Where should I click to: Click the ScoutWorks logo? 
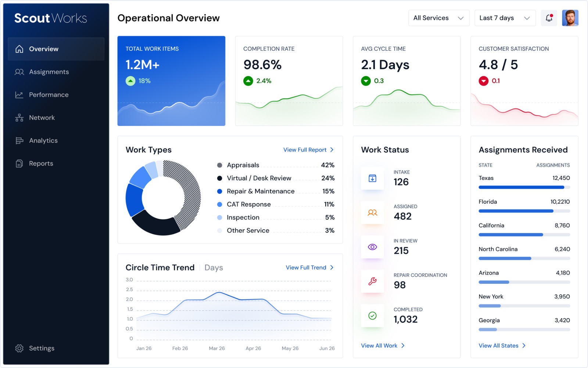coord(51,18)
